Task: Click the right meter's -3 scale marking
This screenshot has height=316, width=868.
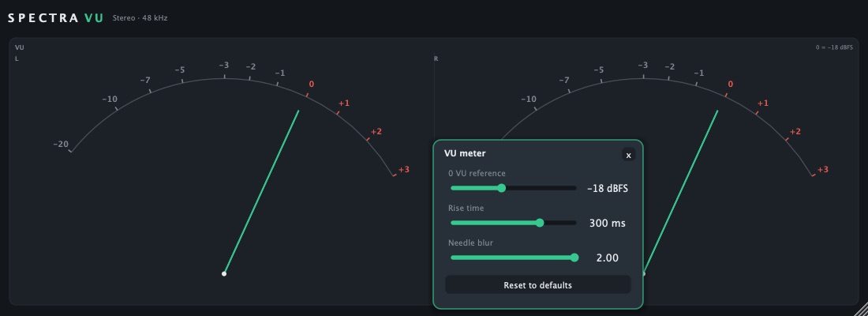Action: click(x=642, y=66)
